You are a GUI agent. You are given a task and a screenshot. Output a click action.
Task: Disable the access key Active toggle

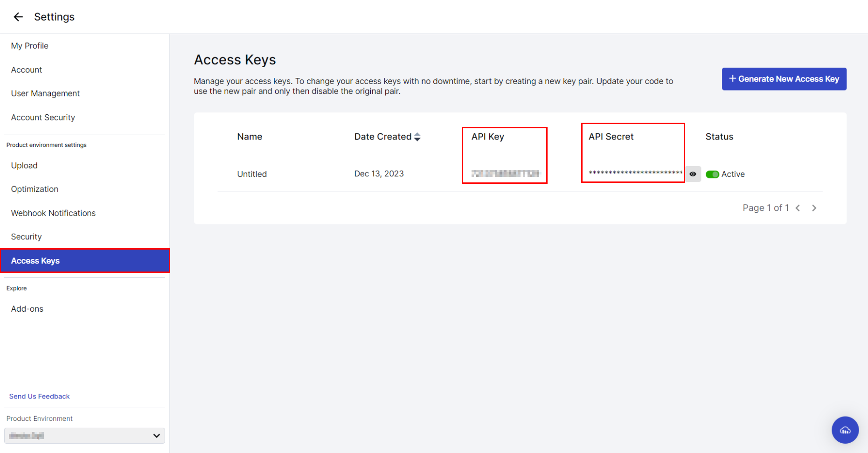(x=712, y=174)
